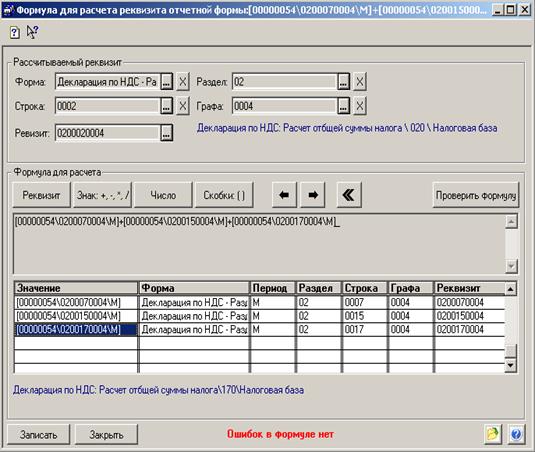535x452 pixels.
Task: Open the Форма selection ellipsis button
Action: tap(167, 82)
